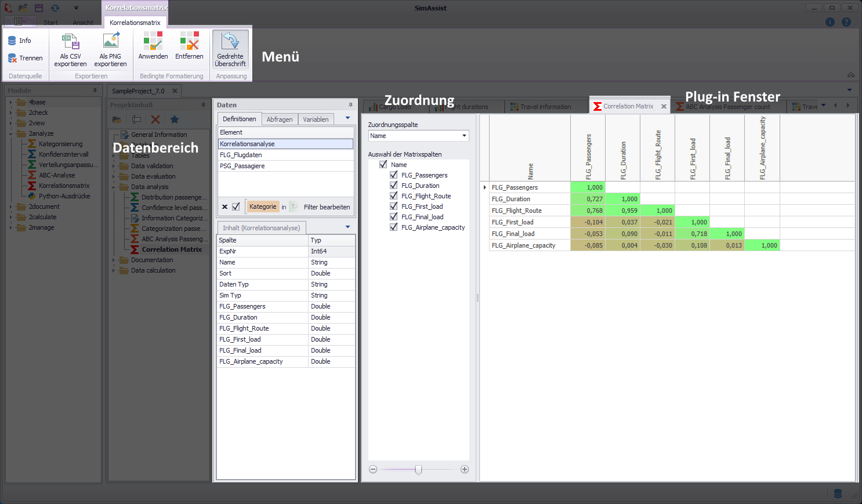Disable the FLG_Airplane_capacity checkbox
This screenshot has width=862, height=504.
pyautogui.click(x=393, y=227)
